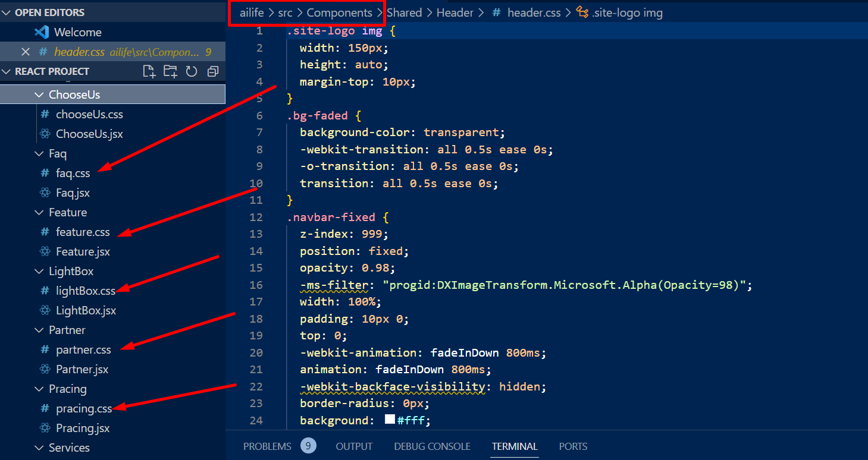Switch to the PROBLEMS panel tab

pyautogui.click(x=267, y=446)
